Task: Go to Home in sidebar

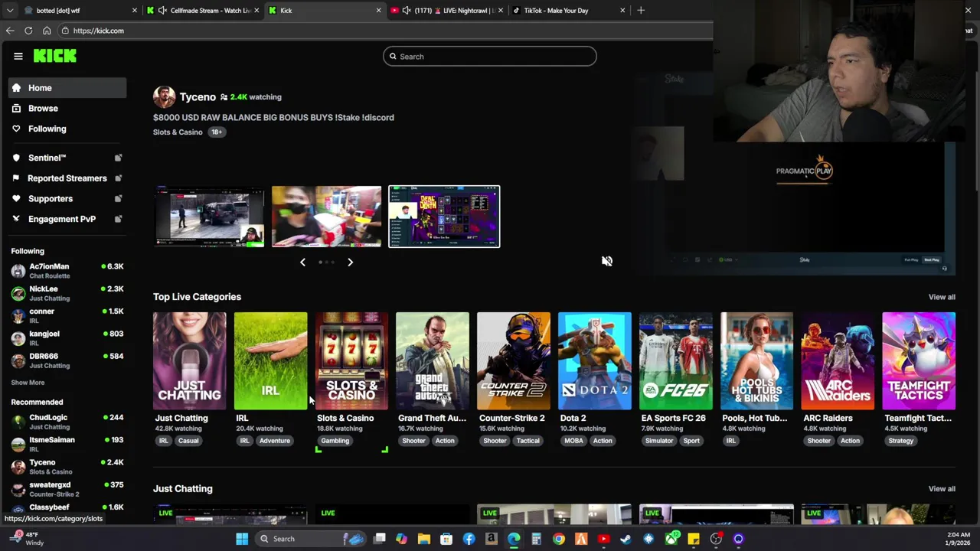Action: click(67, 88)
